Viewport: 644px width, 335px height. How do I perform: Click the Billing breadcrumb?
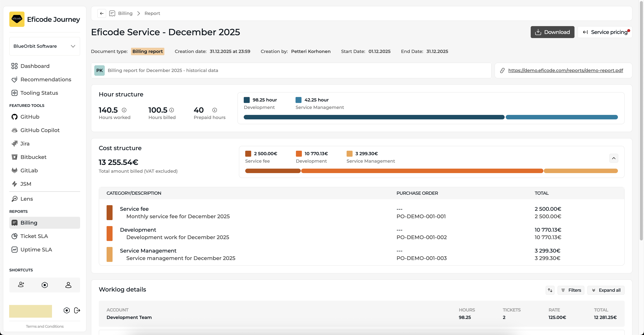(125, 13)
